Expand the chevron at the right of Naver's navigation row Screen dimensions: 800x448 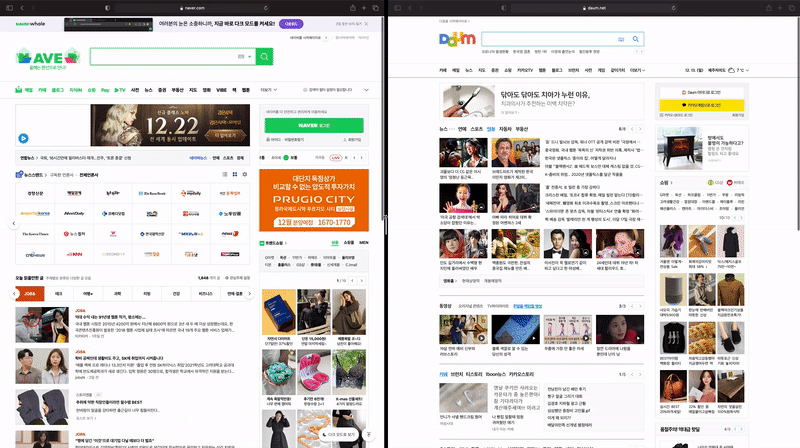(x=366, y=90)
